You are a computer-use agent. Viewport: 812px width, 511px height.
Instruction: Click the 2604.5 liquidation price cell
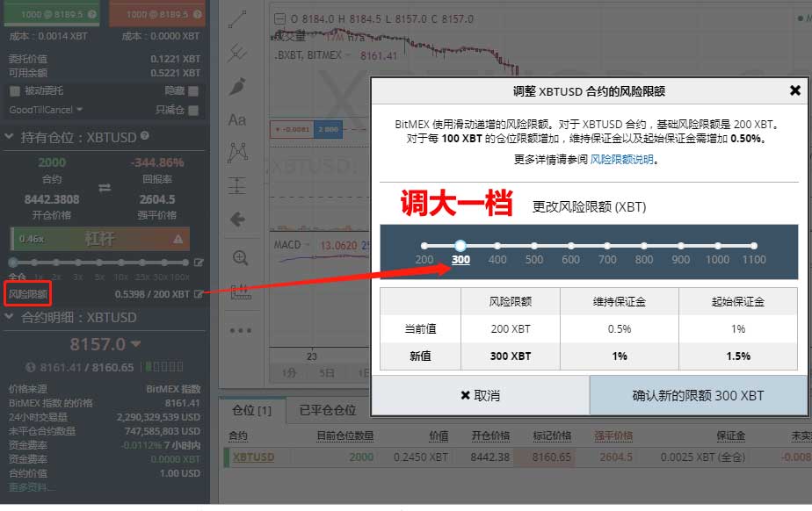[616, 457]
